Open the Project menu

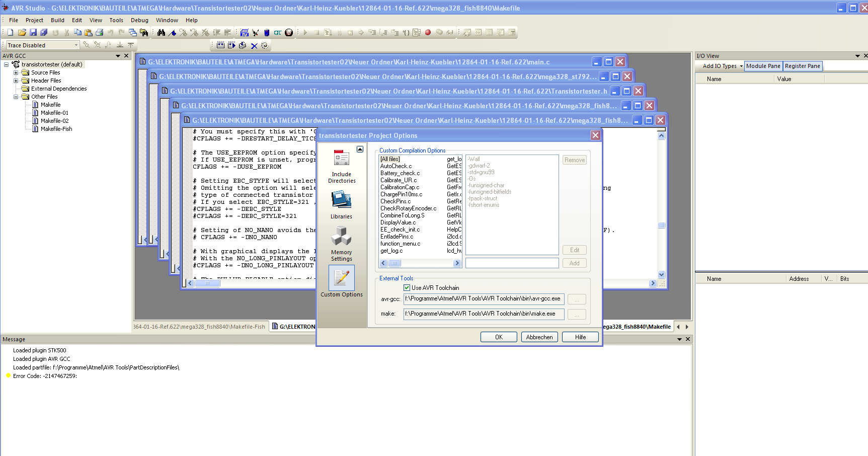click(34, 20)
